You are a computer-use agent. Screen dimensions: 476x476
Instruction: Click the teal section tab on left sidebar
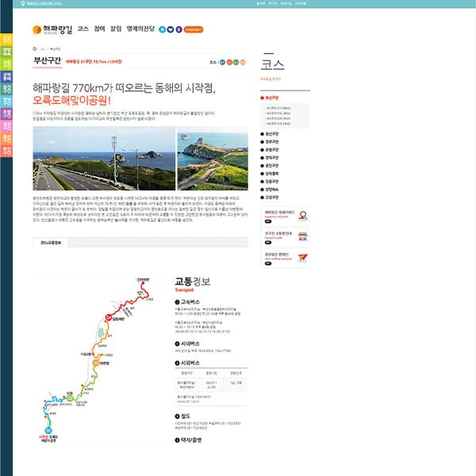pos(6,89)
